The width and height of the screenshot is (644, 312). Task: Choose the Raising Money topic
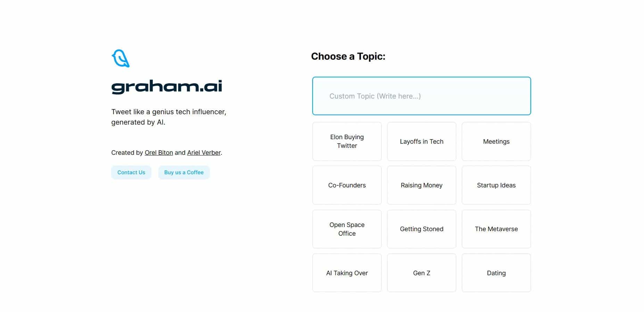point(421,185)
